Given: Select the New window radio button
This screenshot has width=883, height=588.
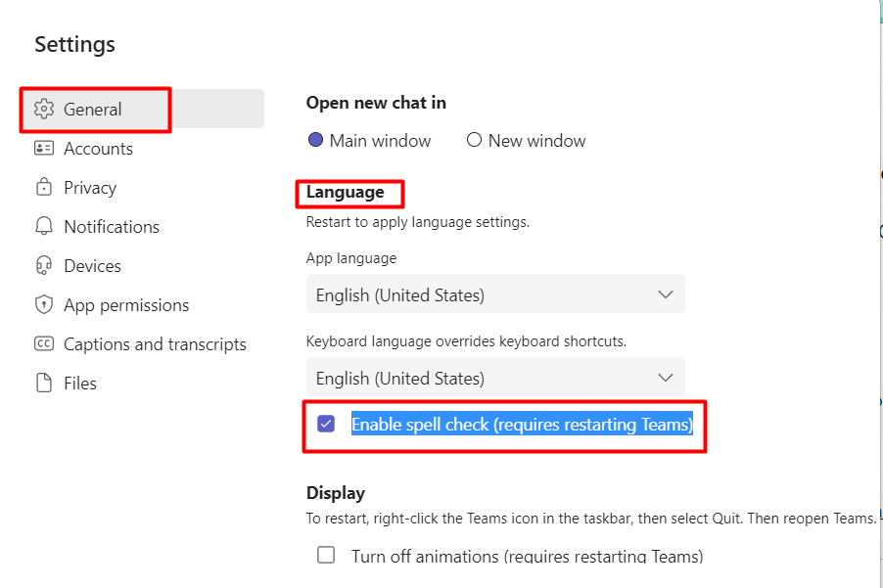Looking at the screenshot, I should (474, 140).
